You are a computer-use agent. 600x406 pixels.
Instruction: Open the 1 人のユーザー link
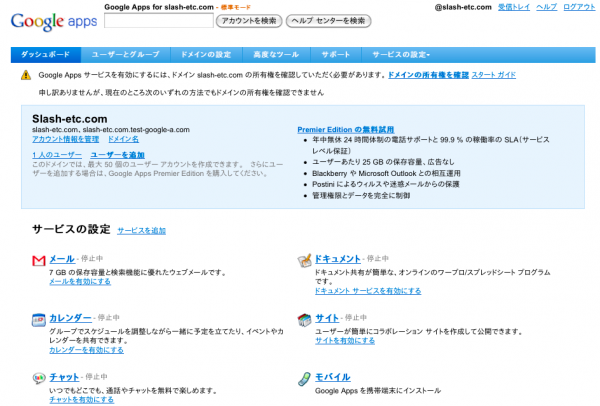(x=57, y=155)
